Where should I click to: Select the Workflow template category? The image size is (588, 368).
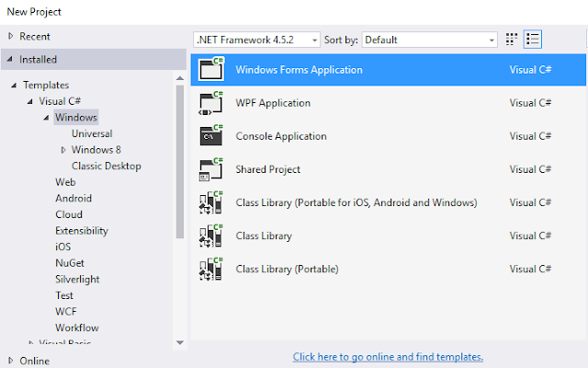(x=77, y=328)
